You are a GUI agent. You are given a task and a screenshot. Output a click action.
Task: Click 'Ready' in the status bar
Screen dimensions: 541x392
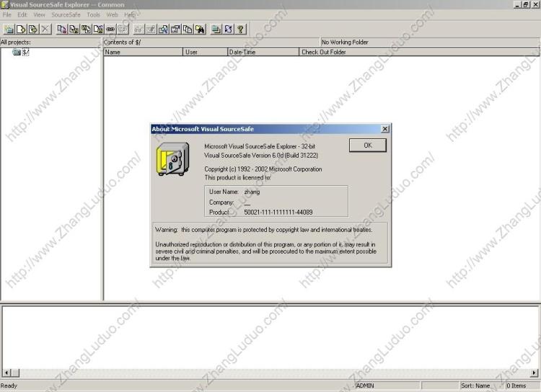click(9, 386)
